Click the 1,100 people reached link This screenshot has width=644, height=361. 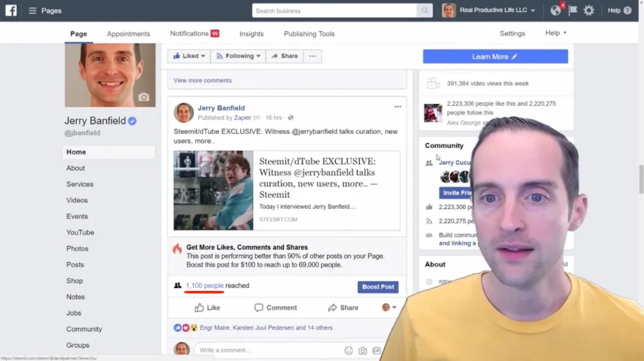coord(205,286)
